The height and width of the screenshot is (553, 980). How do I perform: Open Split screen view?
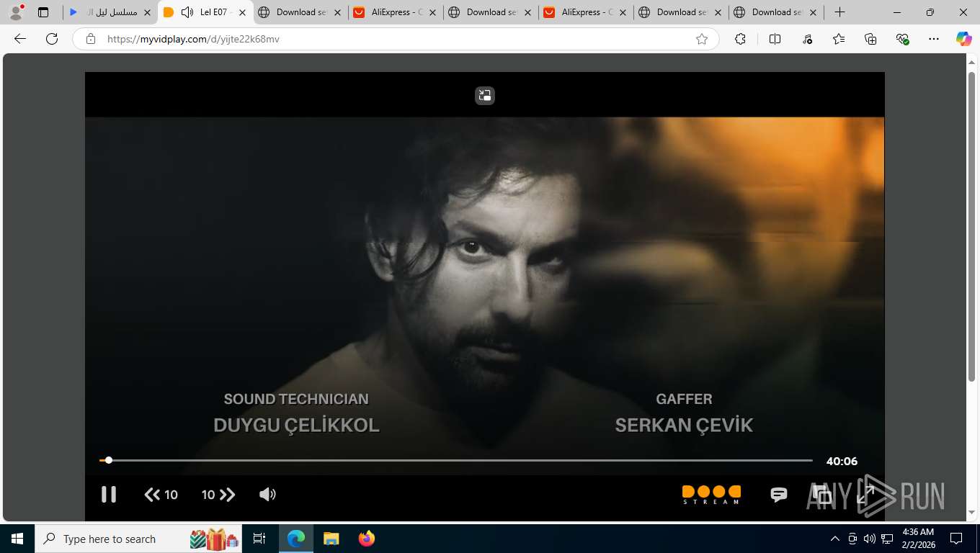(x=775, y=39)
